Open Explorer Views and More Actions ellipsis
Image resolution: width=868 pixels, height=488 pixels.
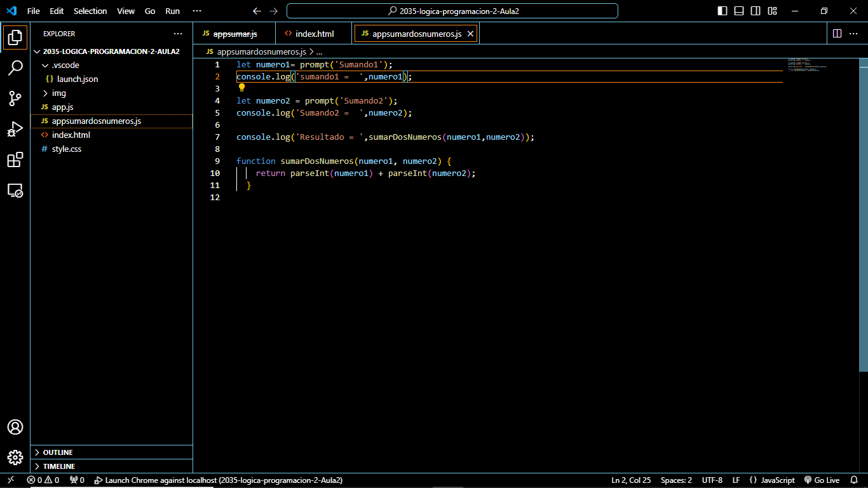178,34
